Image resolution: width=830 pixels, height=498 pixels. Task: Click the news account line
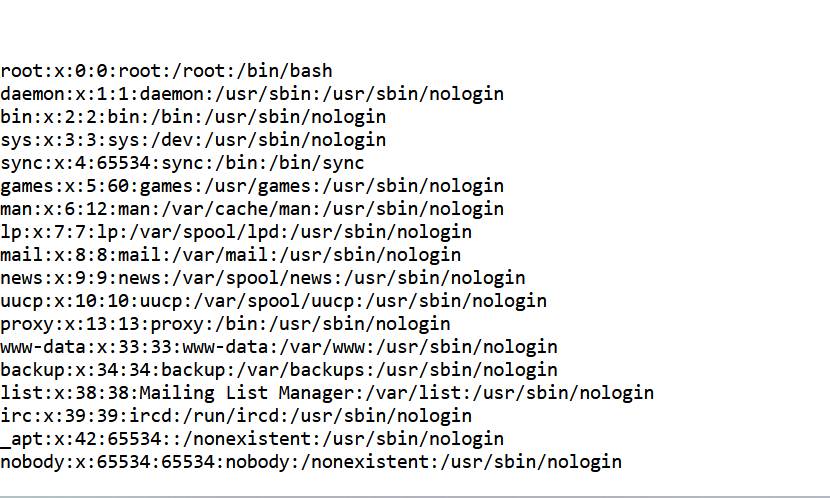(x=260, y=278)
